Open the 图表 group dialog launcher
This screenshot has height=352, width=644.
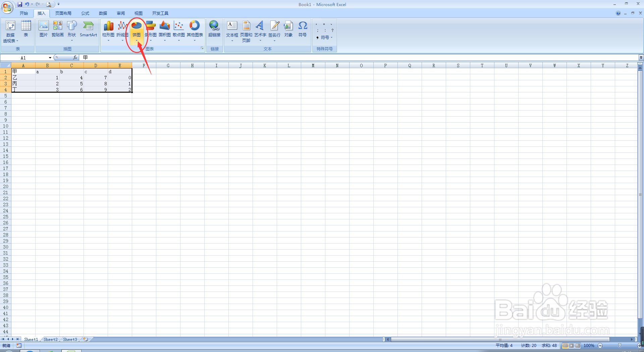click(202, 48)
